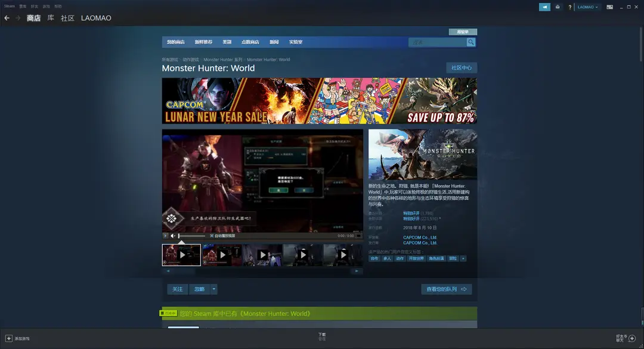644x349 pixels.
Task: Select the second trailer thumbnail
Action: pyautogui.click(x=222, y=255)
